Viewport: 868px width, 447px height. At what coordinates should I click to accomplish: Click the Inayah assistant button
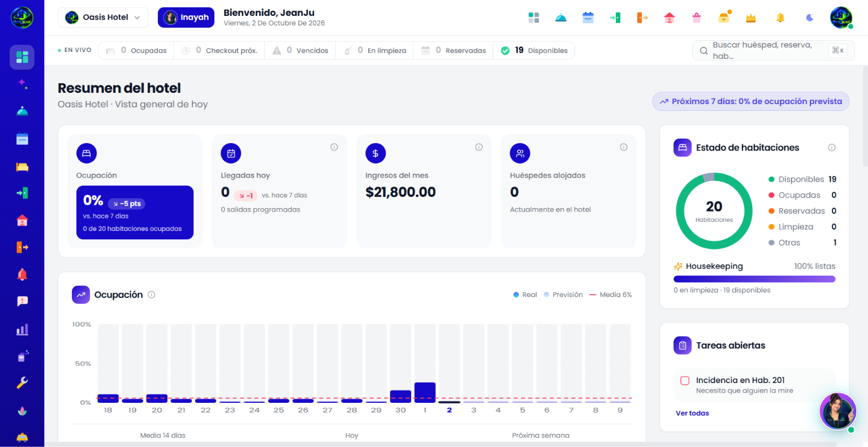[x=186, y=18]
